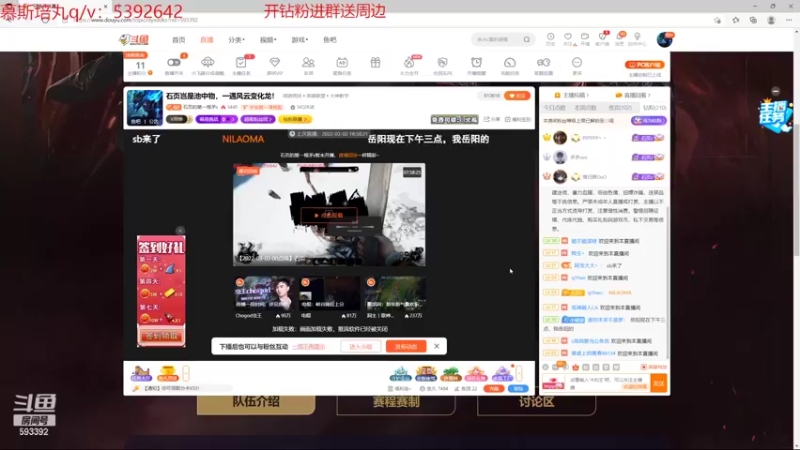800x450 pixels.
Task: Click the Douyu logo in the header
Action: point(134,39)
